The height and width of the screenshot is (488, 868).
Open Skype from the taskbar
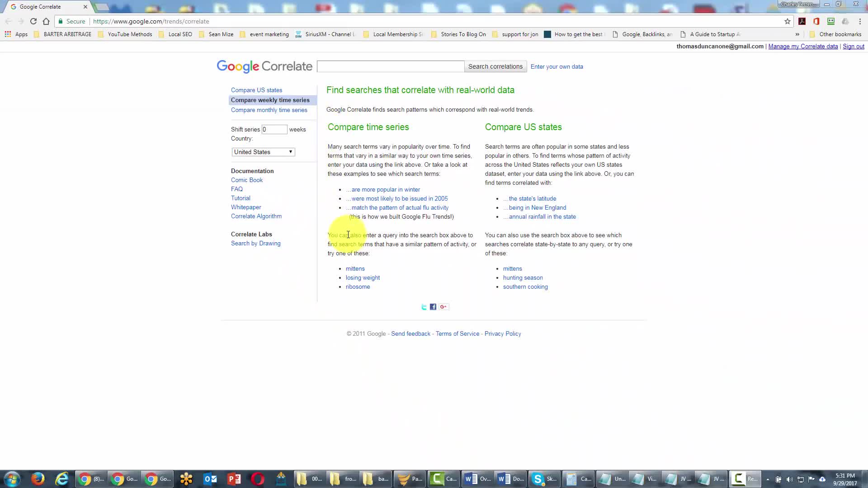point(544,479)
